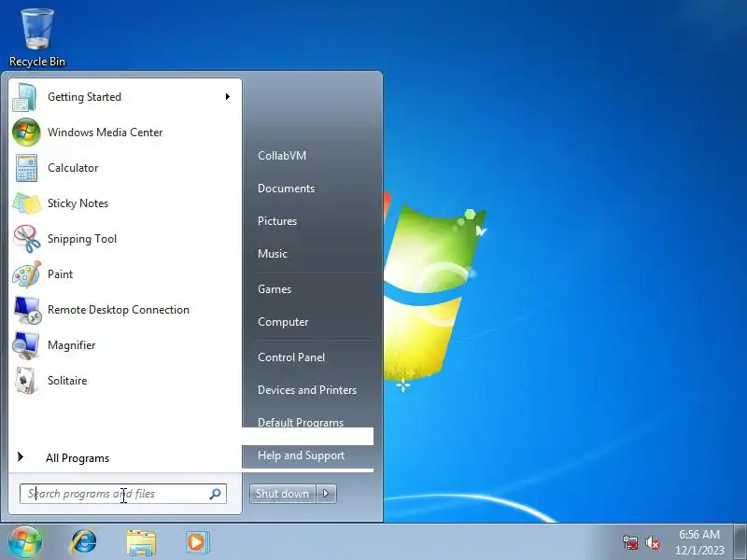Select the Paint label text
The image size is (747, 560).
pyautogui.click(x=60, y=274)
